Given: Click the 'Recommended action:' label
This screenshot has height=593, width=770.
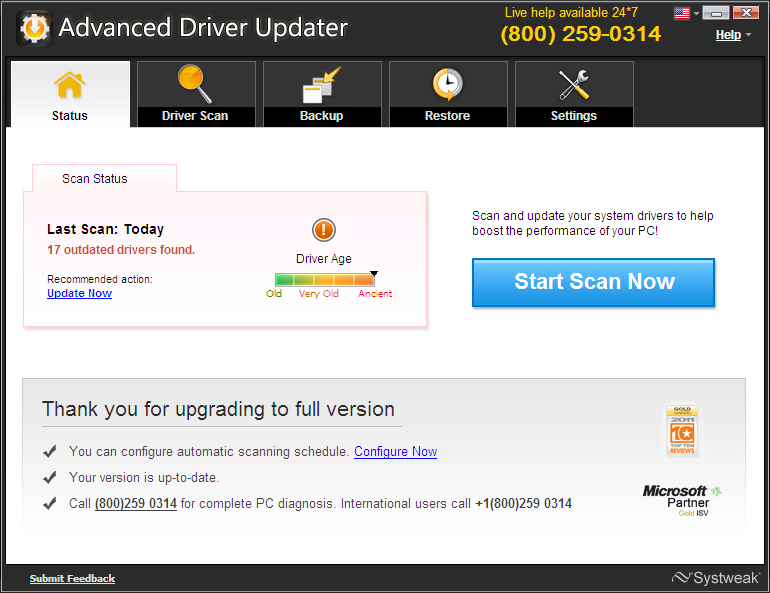Looking at the screenshot, I should 100,279.
